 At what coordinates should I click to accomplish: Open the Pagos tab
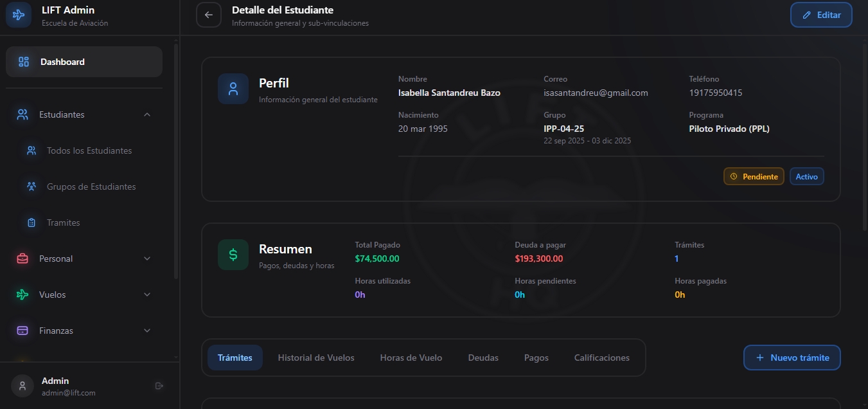pyautogui.click(x=536, y=358)
